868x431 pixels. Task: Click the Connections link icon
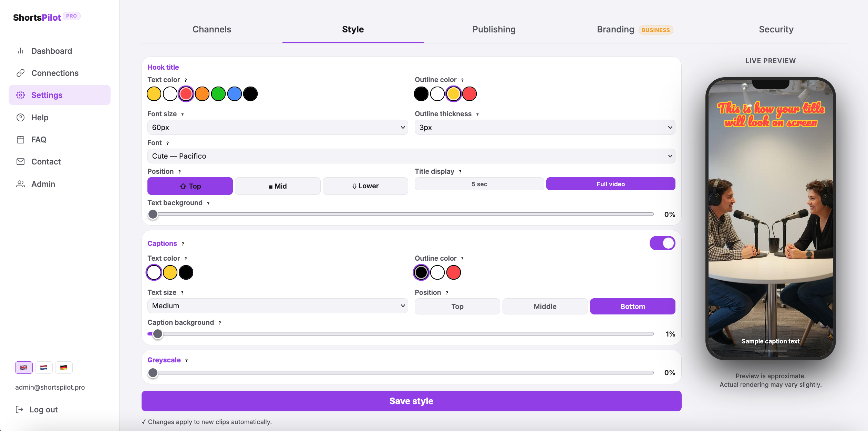click(x=21, y=73)
